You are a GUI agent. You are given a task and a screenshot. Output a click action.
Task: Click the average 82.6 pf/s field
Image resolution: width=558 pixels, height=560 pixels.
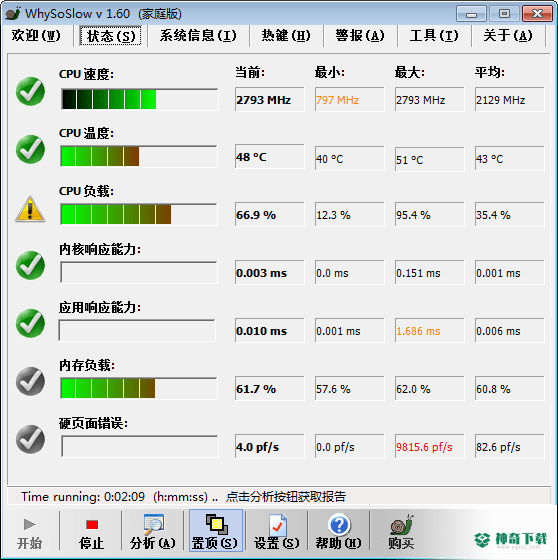pyautogui.click(x=510, y=446)
